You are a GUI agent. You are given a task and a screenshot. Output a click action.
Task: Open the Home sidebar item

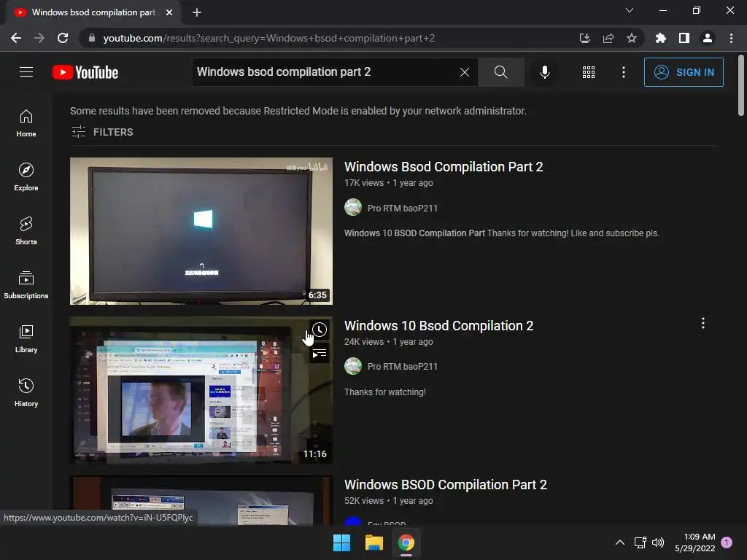(26, 122)
